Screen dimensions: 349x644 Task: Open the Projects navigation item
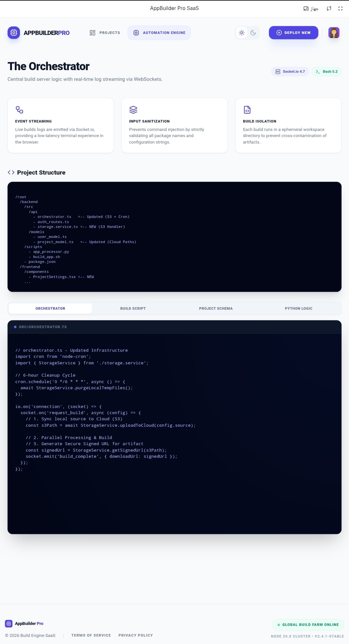click(x=105, y=33)
